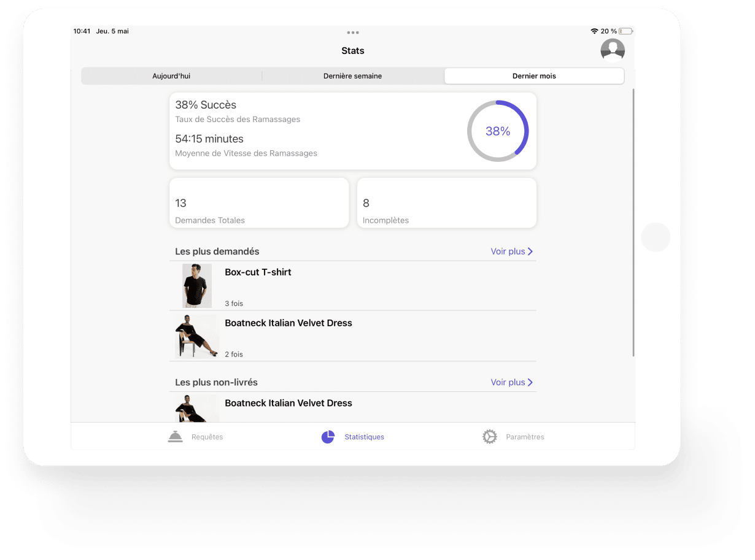Open Boatneck Velvet Dress thumbnail in Les plus non-livrés

[197, 408]
